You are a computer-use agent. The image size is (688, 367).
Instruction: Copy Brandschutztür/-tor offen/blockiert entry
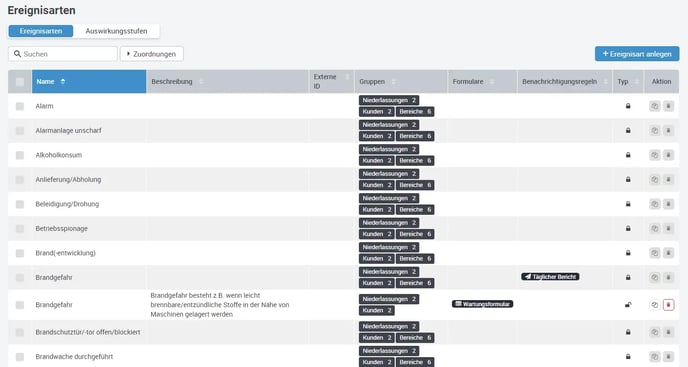click(654, 332)
